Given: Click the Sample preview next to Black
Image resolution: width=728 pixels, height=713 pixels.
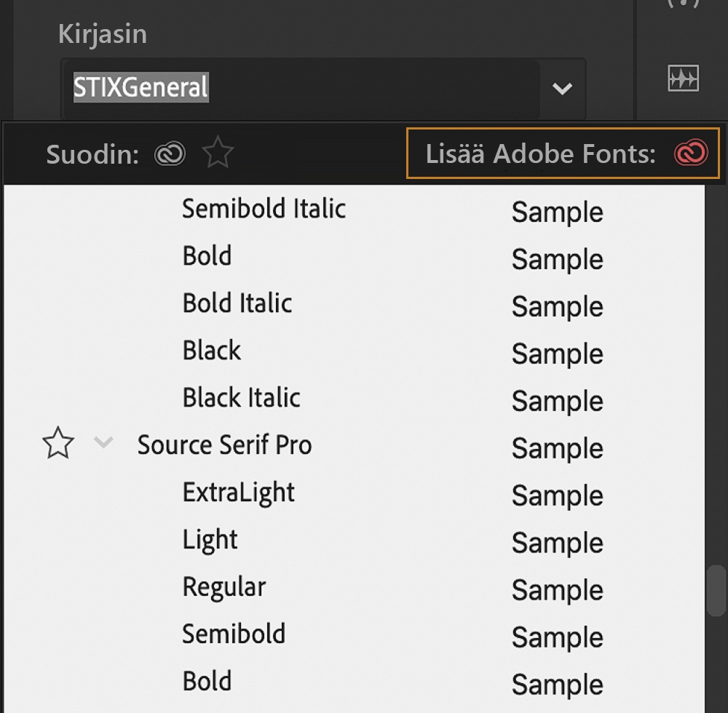Looking at the screenshot, I should [x=556, y=354].
